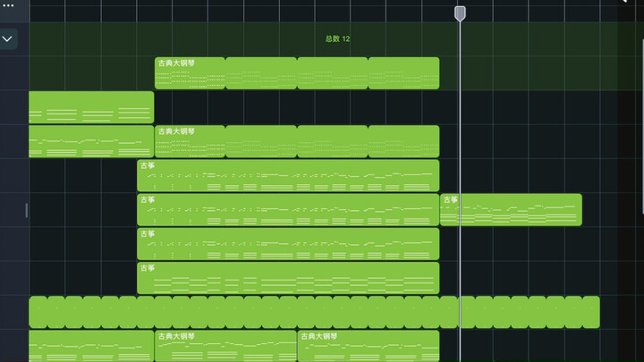Click the 总数 12 label on the highlighted track
The image size is (644, 362).
click(337, 39)
